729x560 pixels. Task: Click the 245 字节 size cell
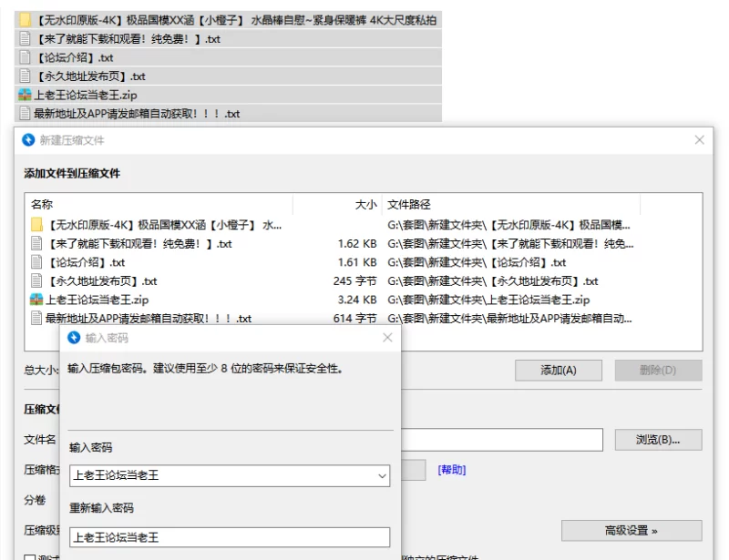click(354, 281)
